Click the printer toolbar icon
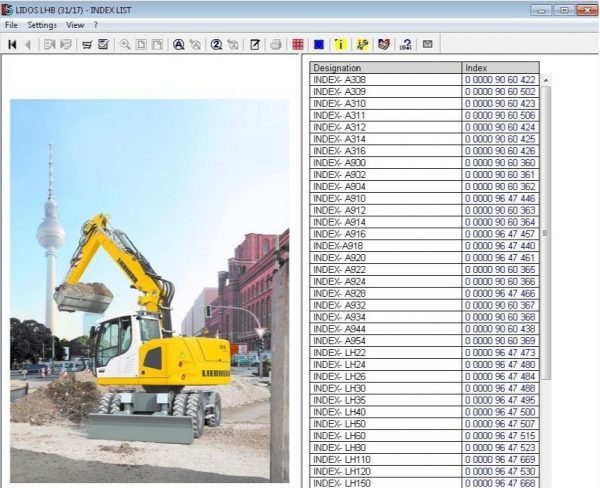This screenshot has height=488, width=600. [x=276, y=44]
